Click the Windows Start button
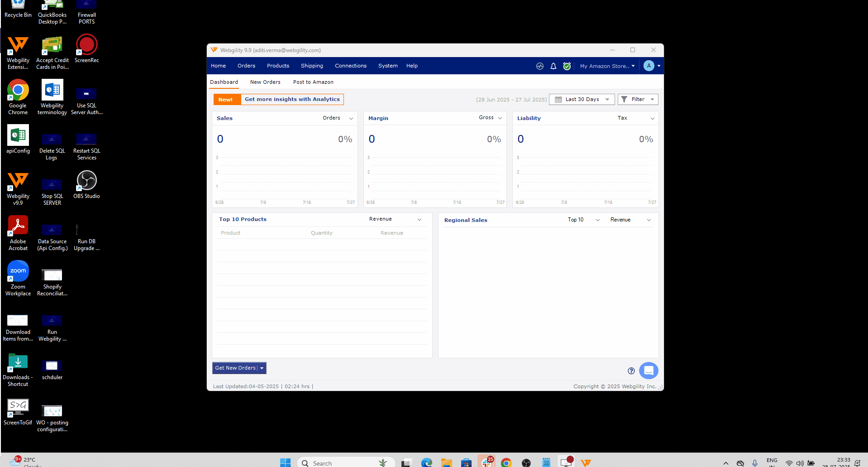Image resolution: width=868 pixels, height=467 pixels. point(285,462)
